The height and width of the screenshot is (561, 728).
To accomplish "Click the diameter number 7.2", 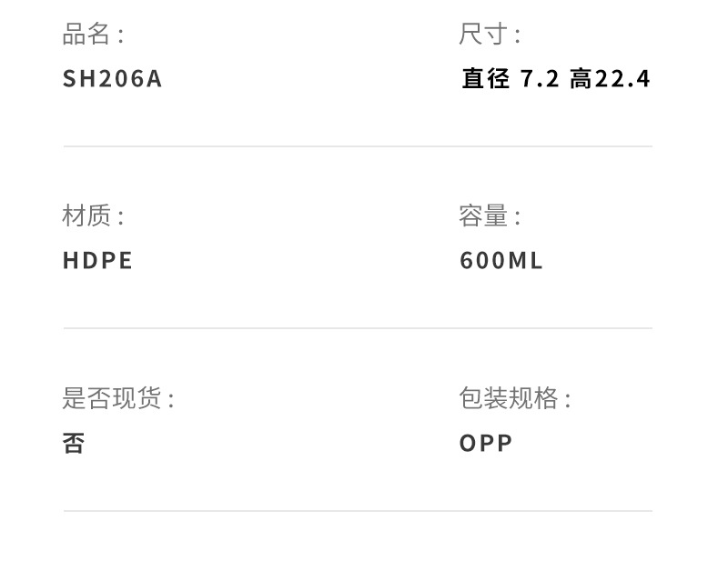I will pyautogui.click(x=539, y=79).
